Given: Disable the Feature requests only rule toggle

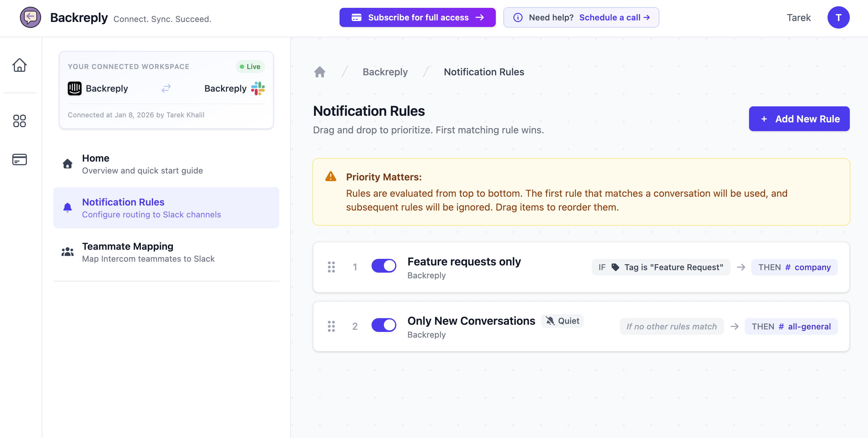Looking at the screenshot, I should click(383, 266).
